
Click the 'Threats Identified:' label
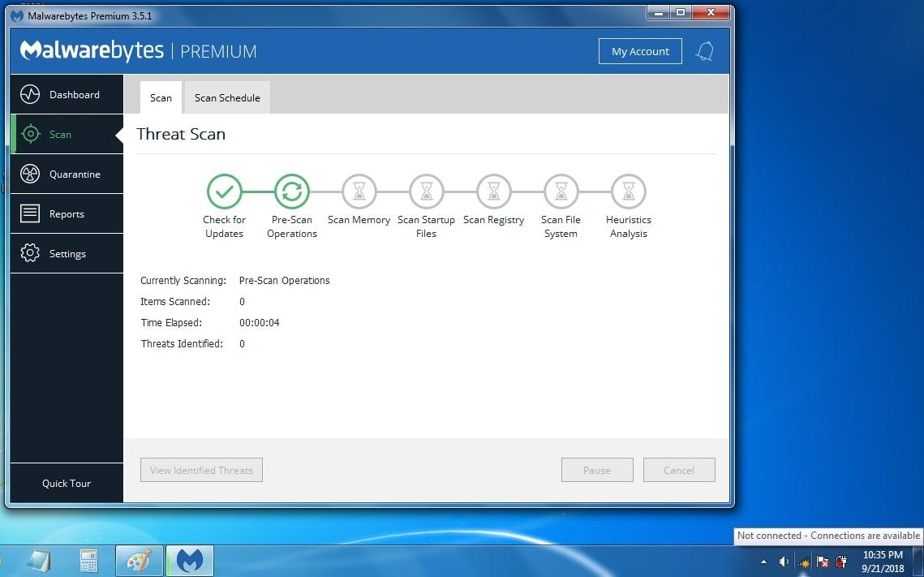[x=182, y=343]
